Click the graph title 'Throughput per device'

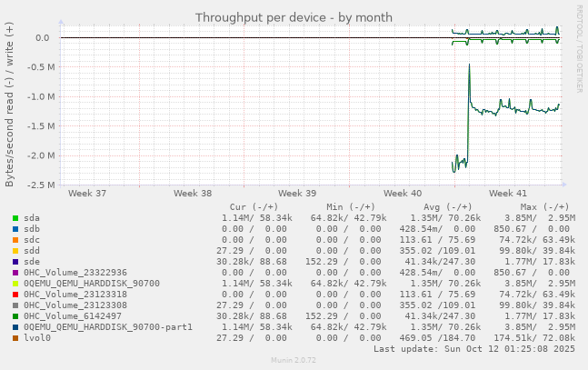point(294,17)
